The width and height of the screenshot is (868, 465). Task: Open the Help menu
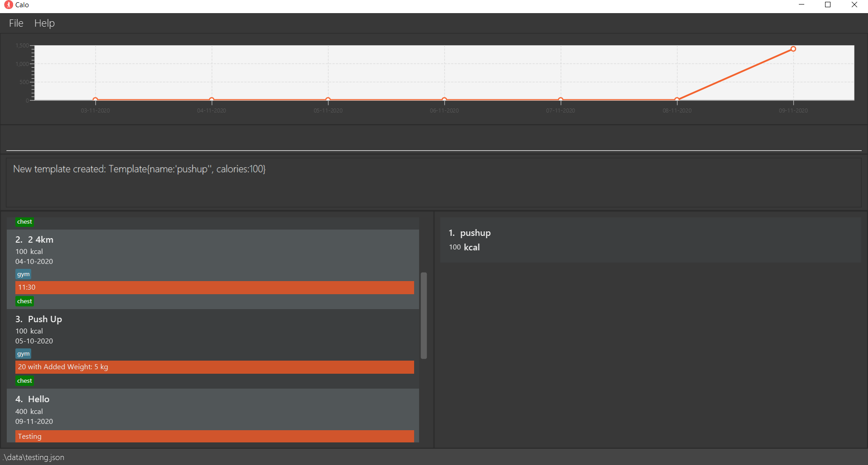coord(44,23)
